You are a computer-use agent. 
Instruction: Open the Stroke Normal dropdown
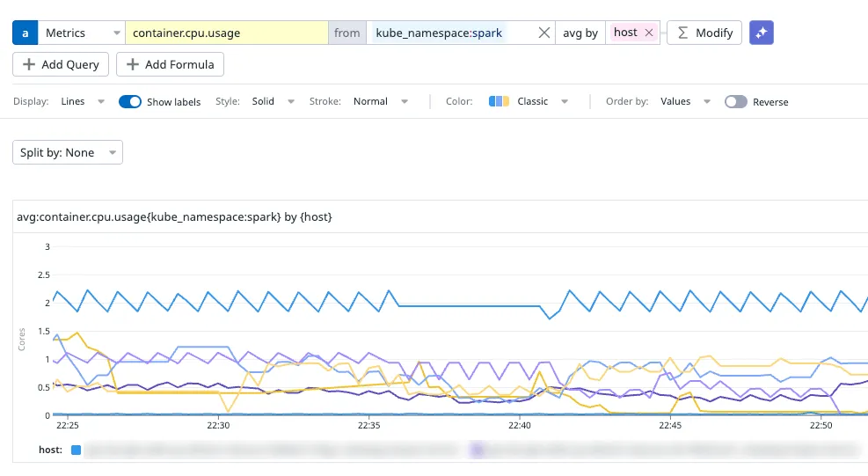tap(381, 101)
